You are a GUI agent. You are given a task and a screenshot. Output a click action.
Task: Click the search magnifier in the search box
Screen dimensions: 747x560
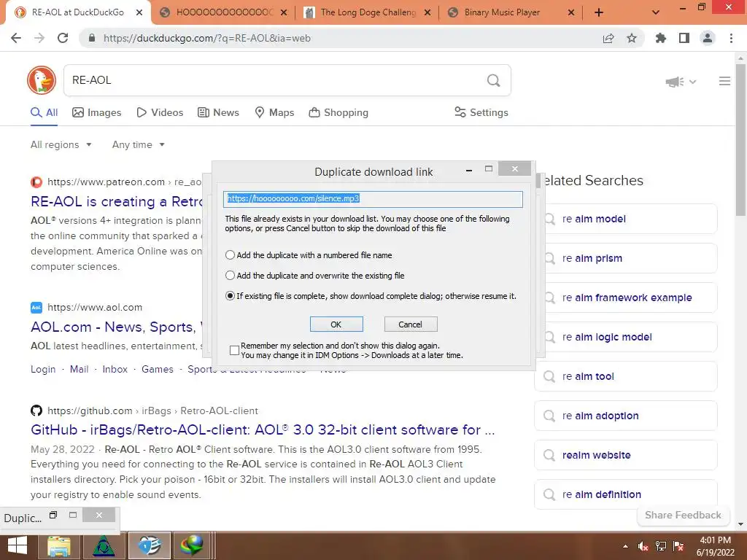click(494, 80)
